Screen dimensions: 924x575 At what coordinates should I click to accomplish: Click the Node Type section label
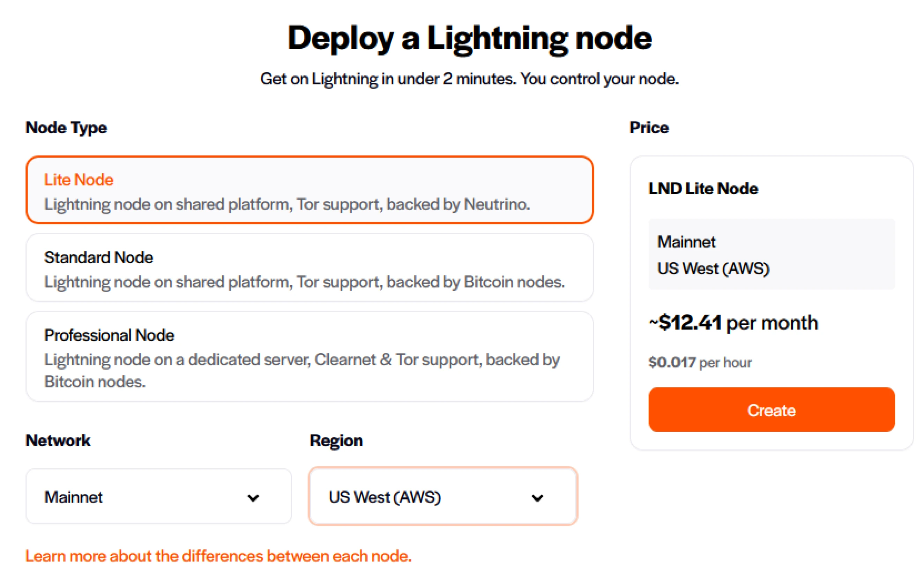(66, 128)
